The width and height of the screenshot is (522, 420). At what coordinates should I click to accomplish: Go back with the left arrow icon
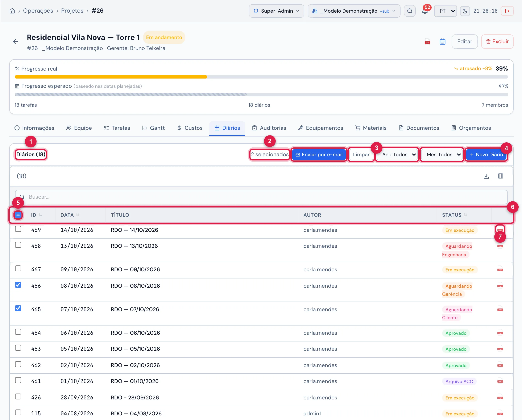(16, 42)
